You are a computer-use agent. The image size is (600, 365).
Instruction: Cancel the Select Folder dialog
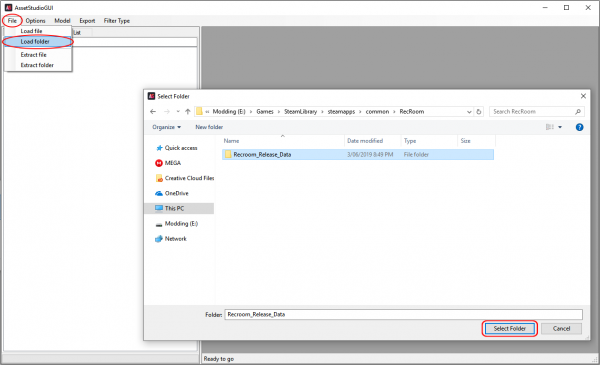point(561,329)
